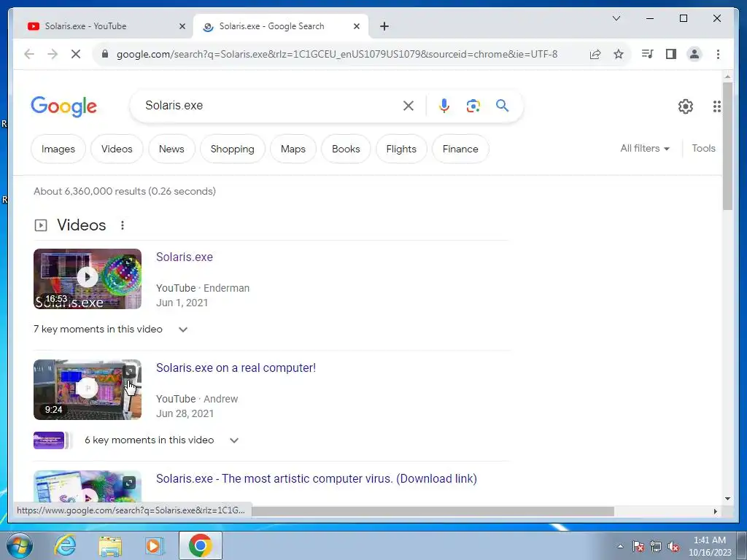
Task: Open the Chrome side panel
Action: pos(671,54)
